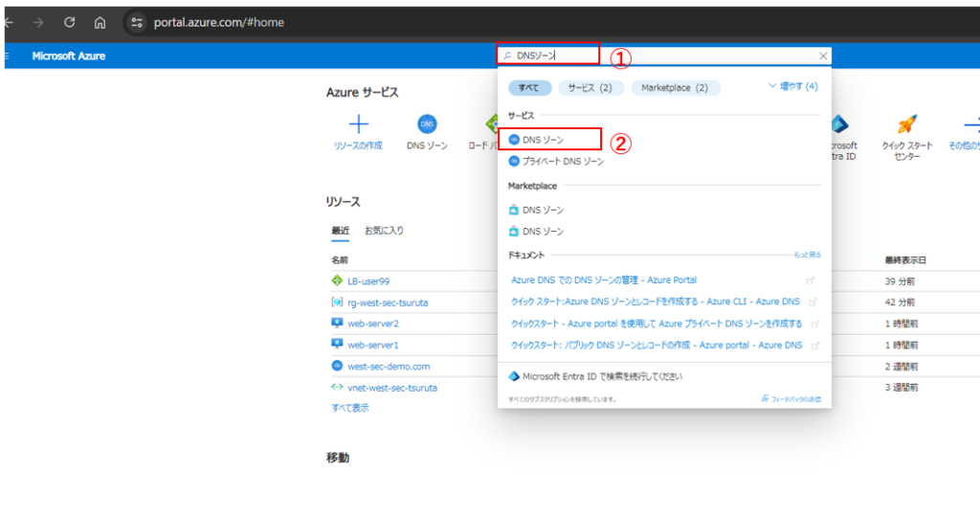This screenshot has height=515, width=980.
Task: Switch to お気に入り resources tab
Action: click(x=384, y=231)
